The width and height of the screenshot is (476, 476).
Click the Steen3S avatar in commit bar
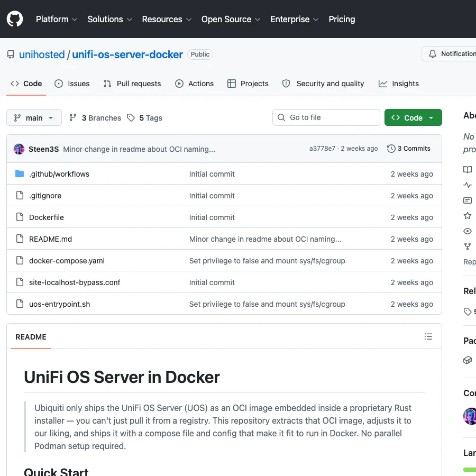[19, 149]
